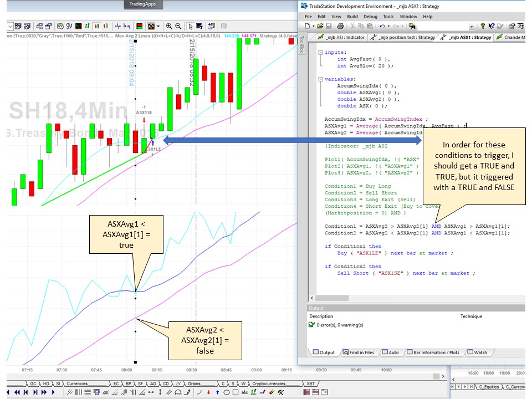532x399 pixels.
Task: Switch to the Output tab
Action: tap(324, 352)
